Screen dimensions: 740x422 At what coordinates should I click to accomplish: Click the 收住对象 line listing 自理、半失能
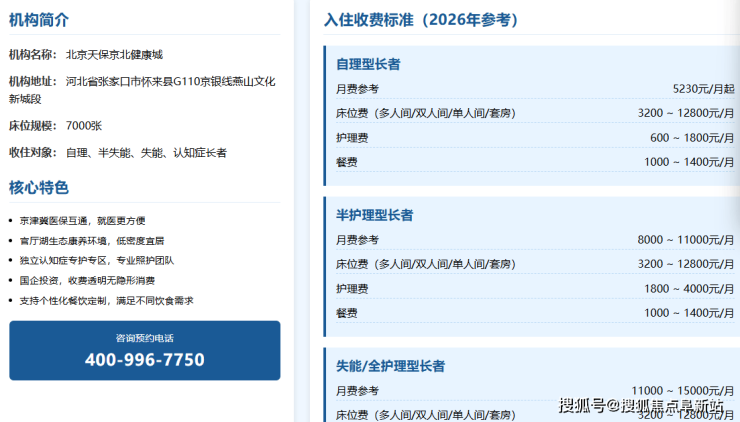tap(118, 152)
